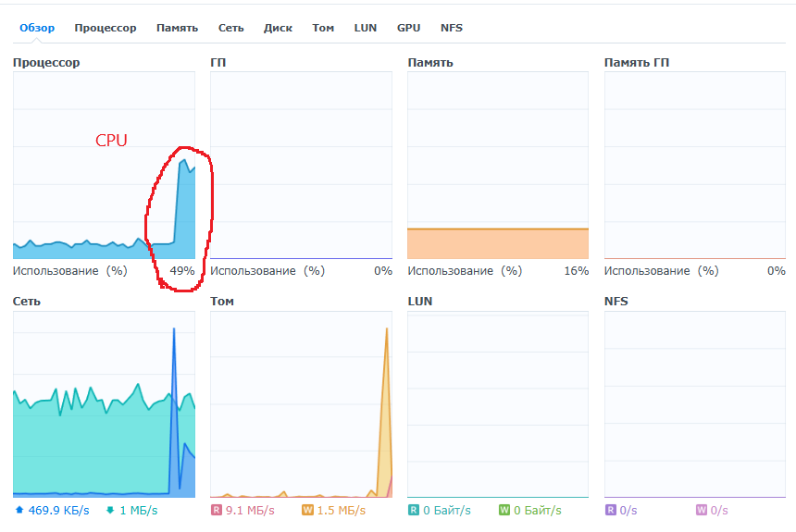Viewport: 796px width, 532px height.
Task: Click the 16% memory usage value
Action: pyautogui.click(x=577, y=271)
